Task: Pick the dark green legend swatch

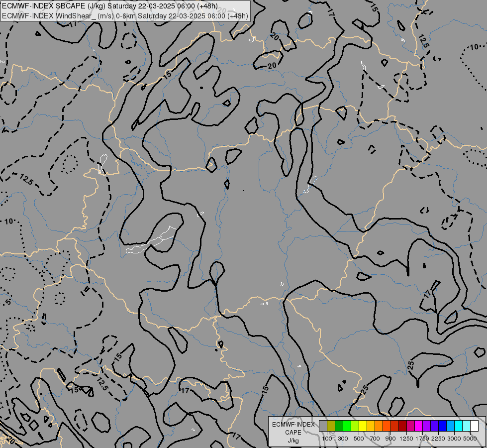Action: pos(339,426)
